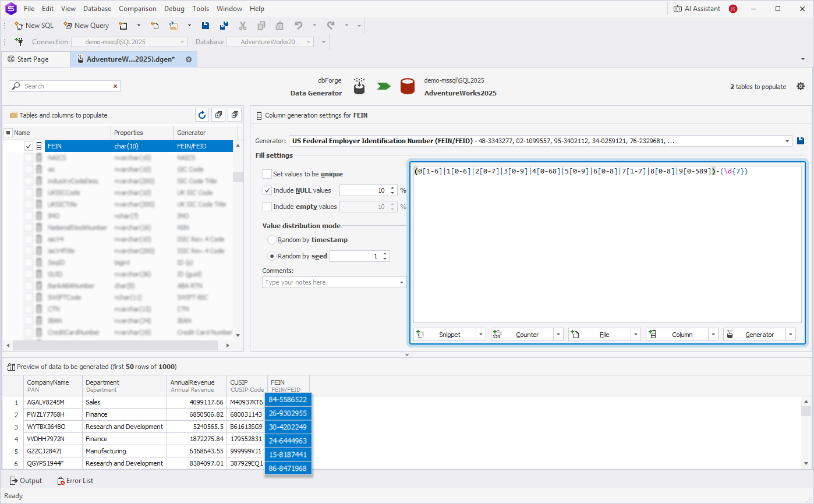The image size is (814, 504).
Task: Uncheck the FEIN column checkbox
Action: pos(29,146)
